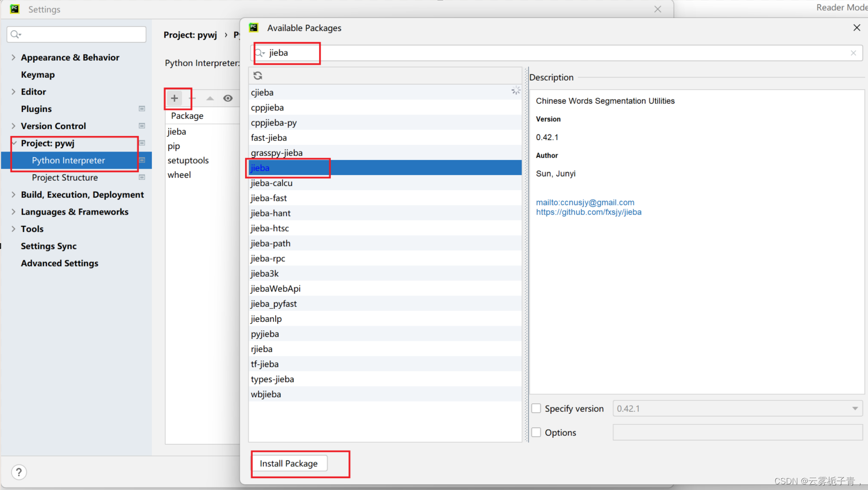Screen dimensions: 868x490
Task: Select jieba-fast package
Action: (385, 198)
